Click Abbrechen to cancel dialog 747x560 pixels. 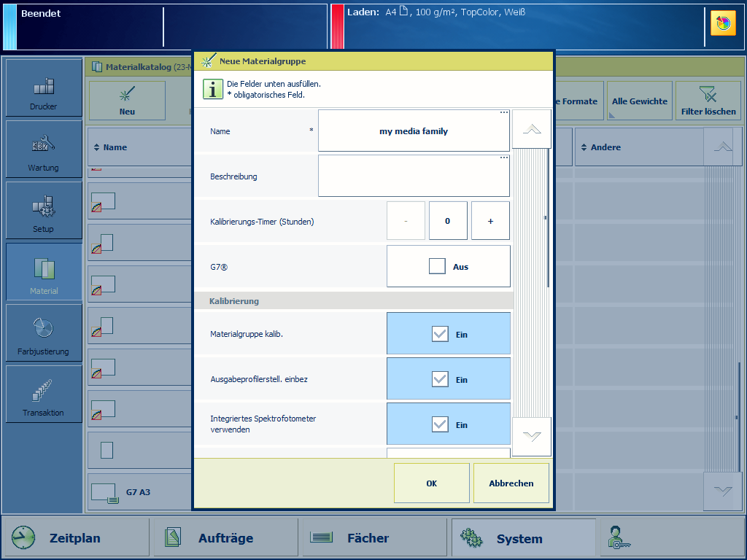pyautogui.click(x=511, y=483)
